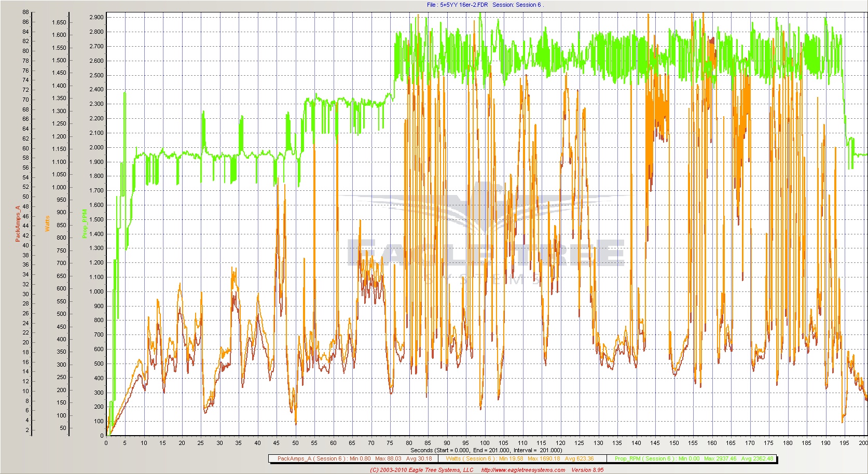Click the 50 tick on the seconds axis
The height and width of the screenshot is (474, 868).
pos(295,443)
